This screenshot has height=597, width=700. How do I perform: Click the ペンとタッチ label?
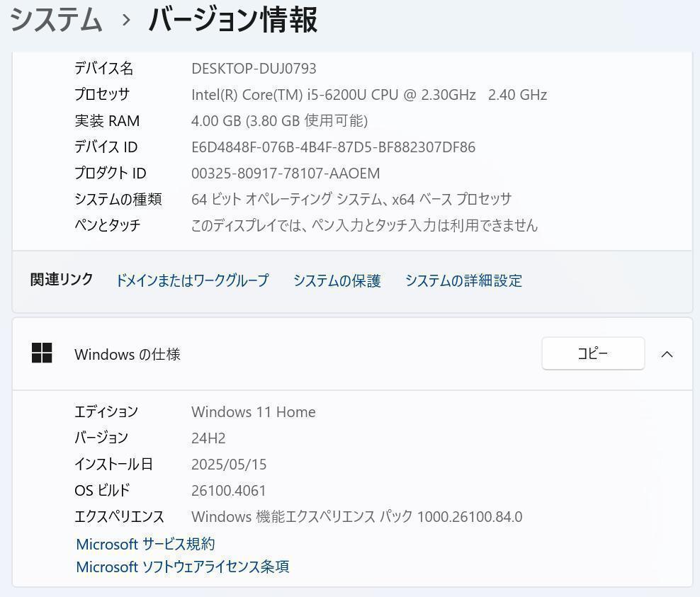click(108, 225)
